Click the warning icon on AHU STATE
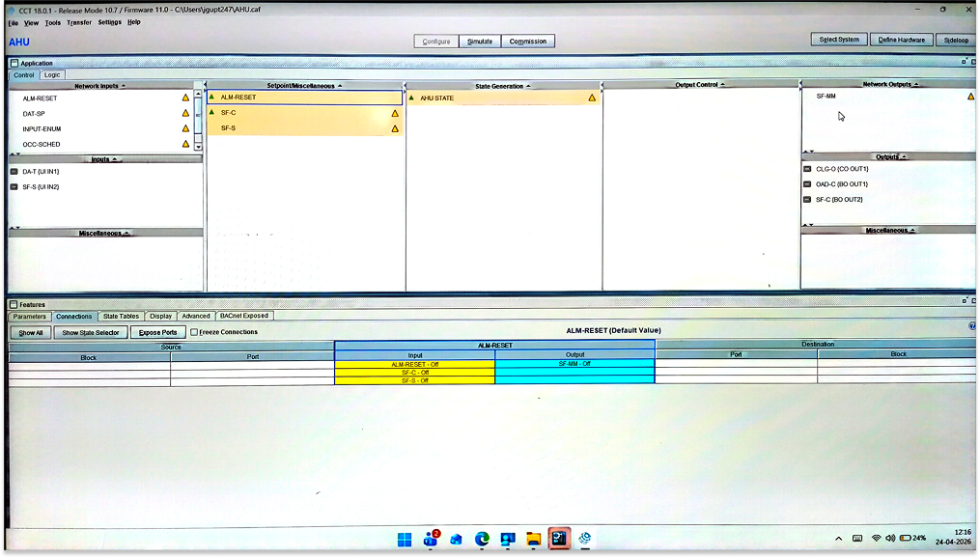 pyautogui.click(x=592, y=98)
